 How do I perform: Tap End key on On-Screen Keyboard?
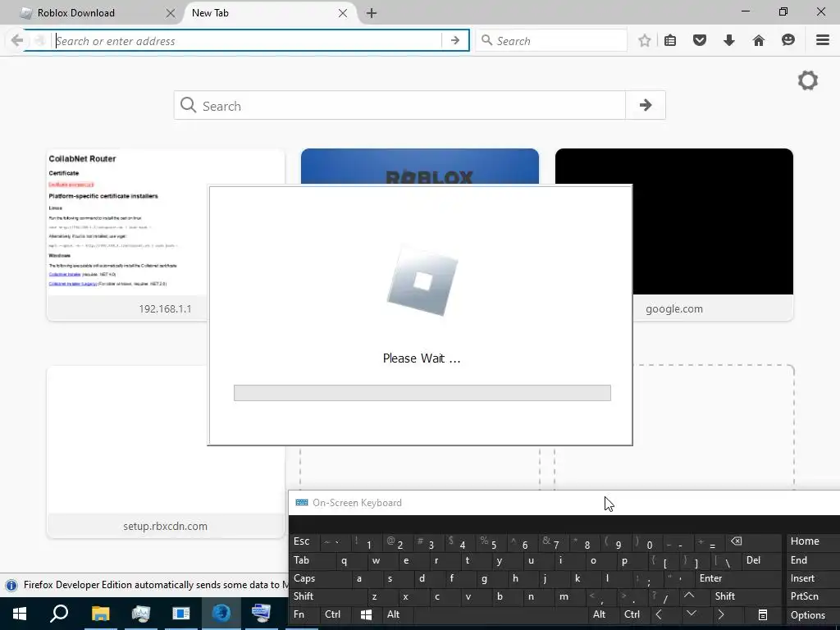(812, 560)
